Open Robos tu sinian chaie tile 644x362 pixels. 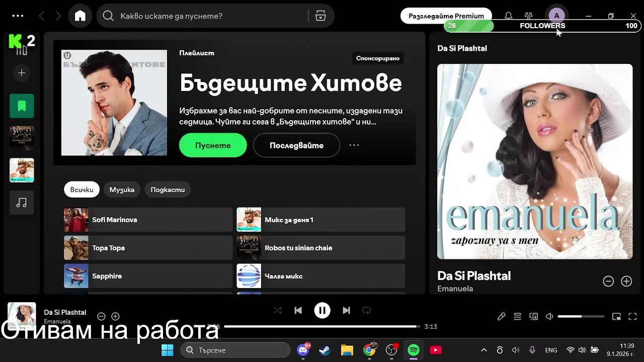click(321, 248)
